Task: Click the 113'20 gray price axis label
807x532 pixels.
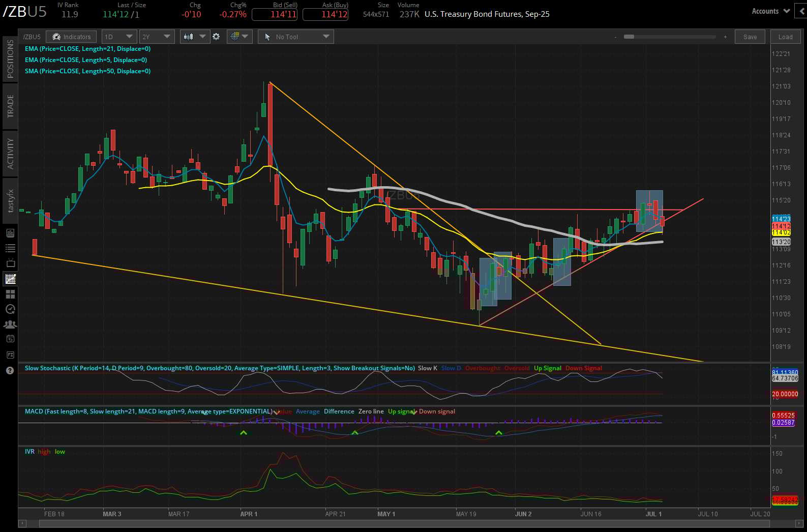Action: pos(781,242)
